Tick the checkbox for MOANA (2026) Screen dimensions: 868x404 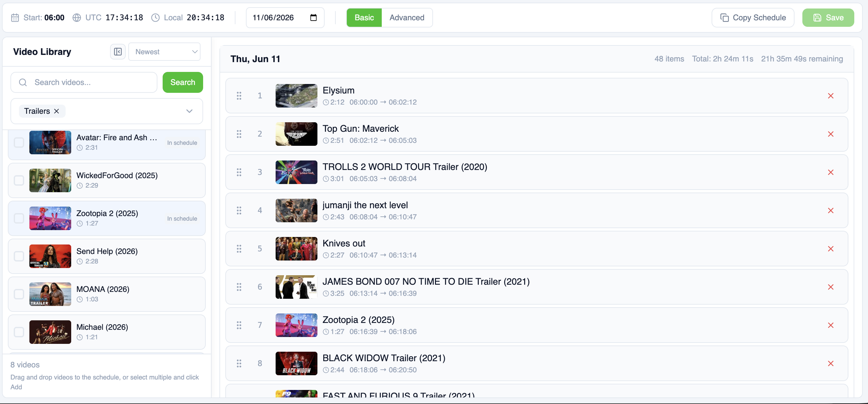point(19,294)
